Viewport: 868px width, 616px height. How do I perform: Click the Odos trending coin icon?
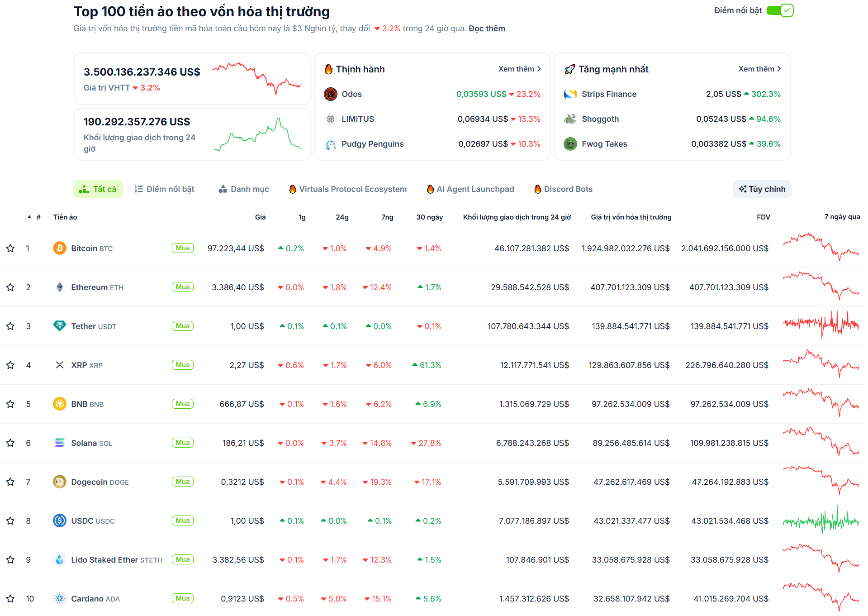[331, 94]
